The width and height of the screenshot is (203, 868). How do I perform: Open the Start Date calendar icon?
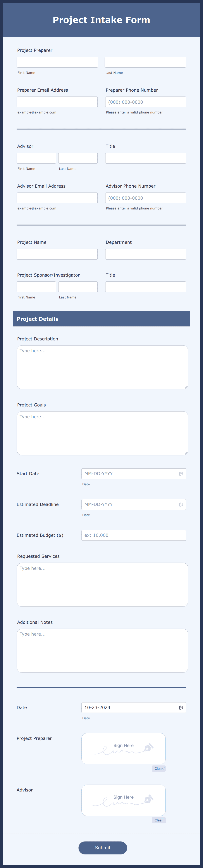(x=181, y=473)
